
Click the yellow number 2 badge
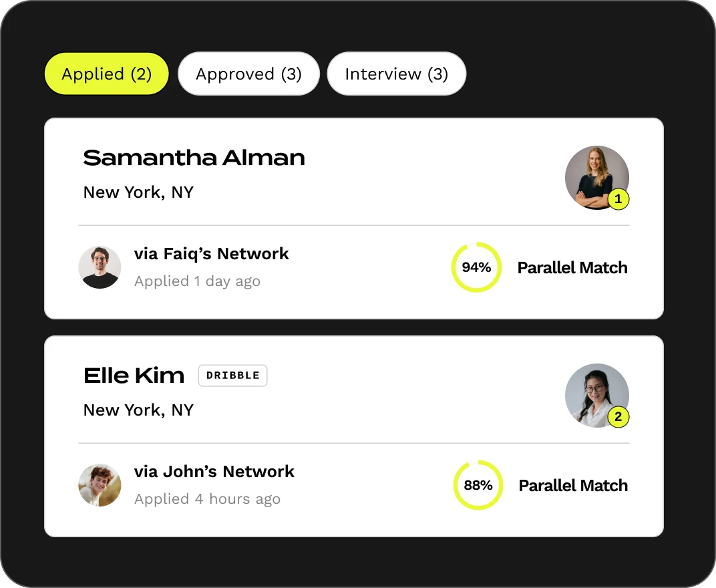coord(618,417)
